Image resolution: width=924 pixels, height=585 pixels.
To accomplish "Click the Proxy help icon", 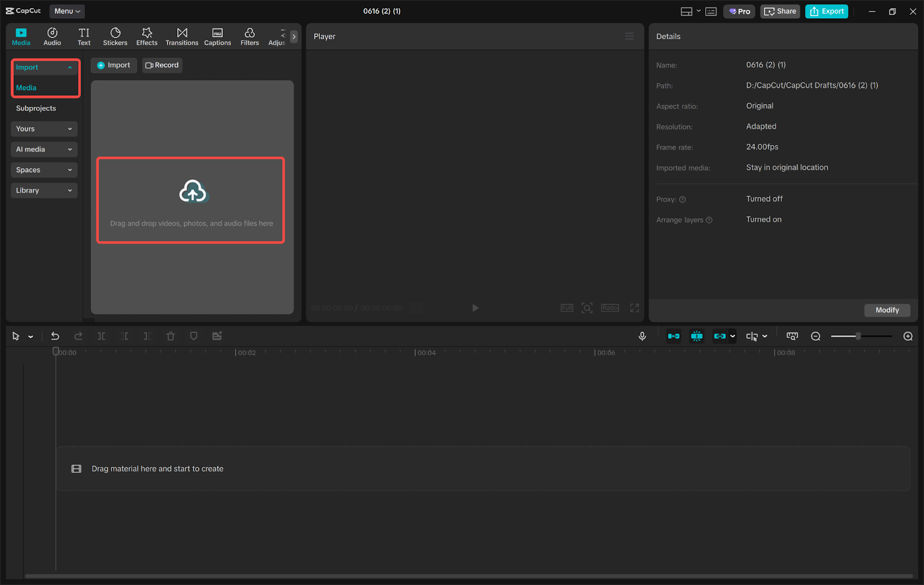I will tap(683, 200).
